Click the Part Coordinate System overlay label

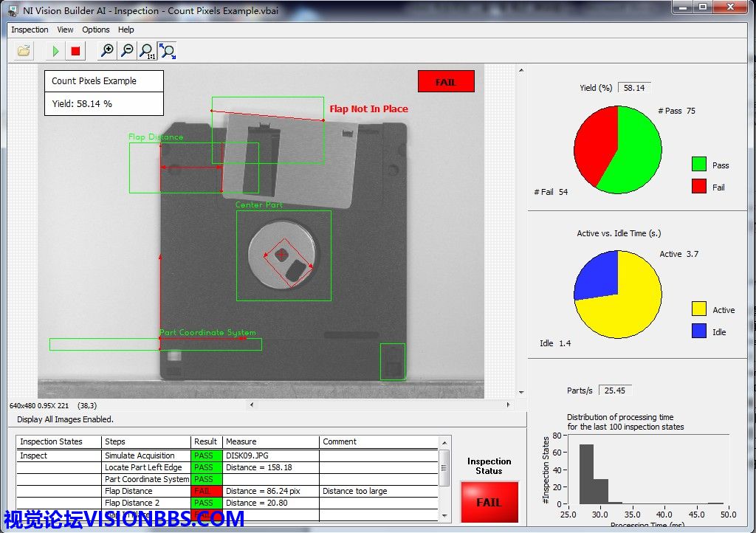click(207, 332)
